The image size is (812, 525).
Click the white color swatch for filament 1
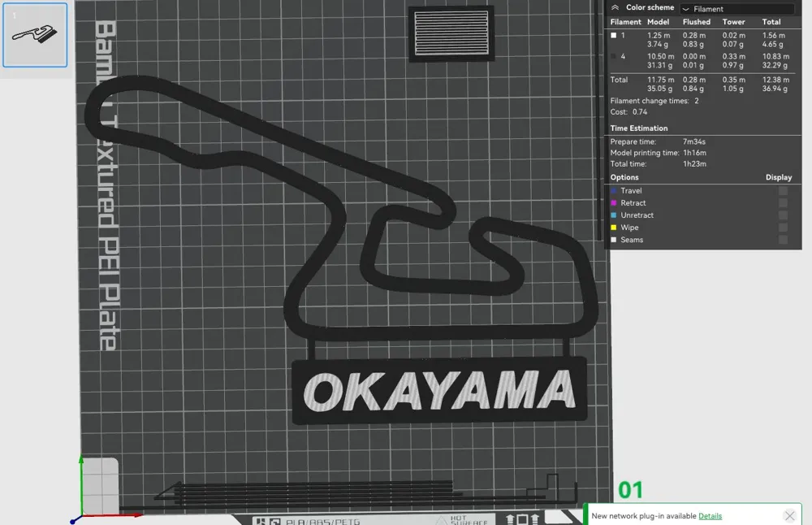[614, 36]
